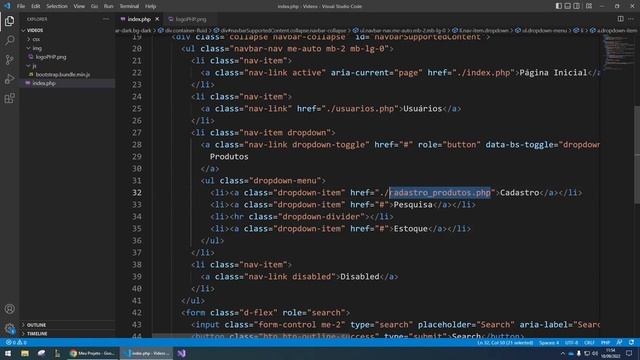The height and width of the screenshot is (360, 640).
Task: Open the Go menu
Action: click(94, 6)
